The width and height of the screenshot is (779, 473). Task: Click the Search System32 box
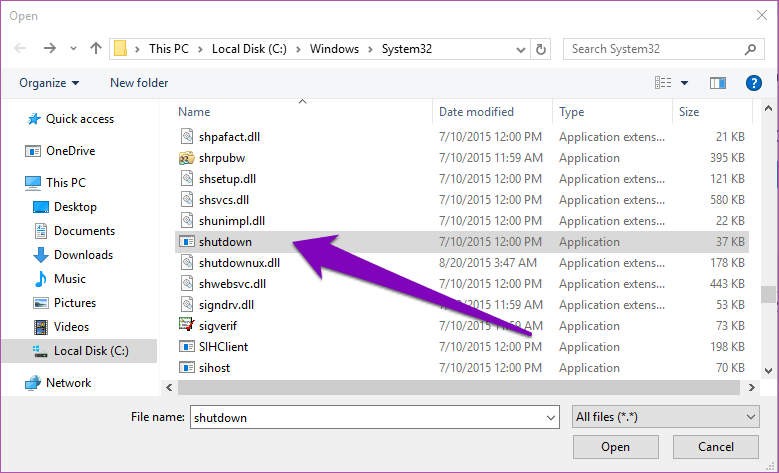click(655, 48)
